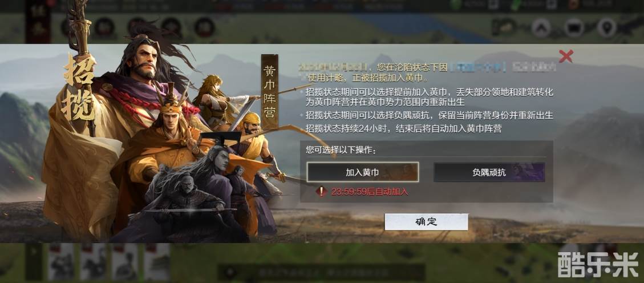Select the fourth troop card thumbnail

click(x=157, y=262)
